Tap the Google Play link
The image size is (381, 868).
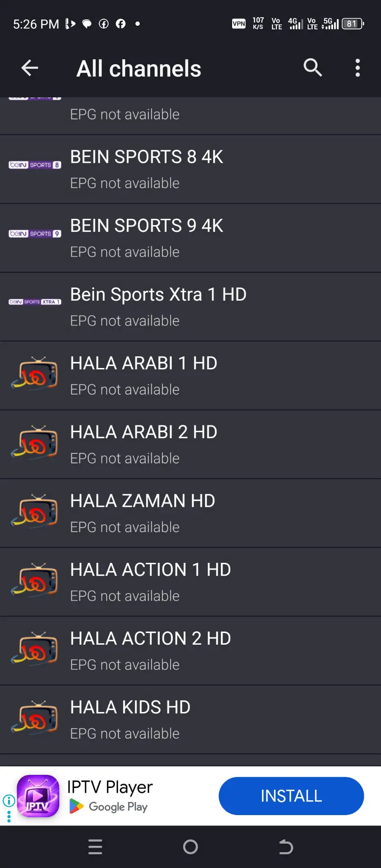point(109,807)
